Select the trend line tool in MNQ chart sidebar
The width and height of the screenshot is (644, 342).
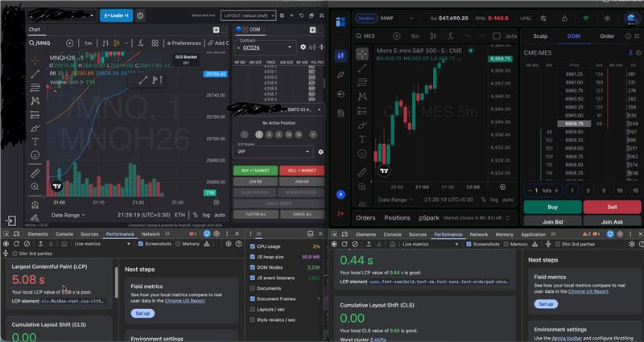(x=35, y=74)
